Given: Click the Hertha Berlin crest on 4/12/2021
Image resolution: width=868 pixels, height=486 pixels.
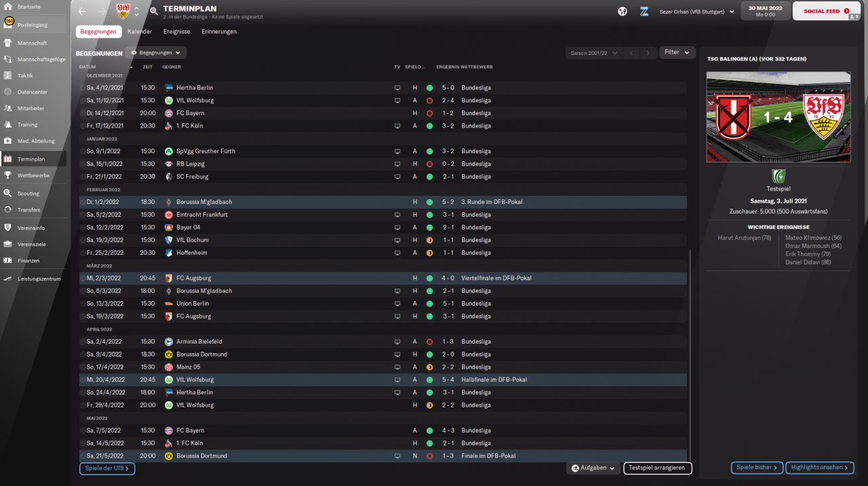Looking at the screenshot, I should (169, 87).
